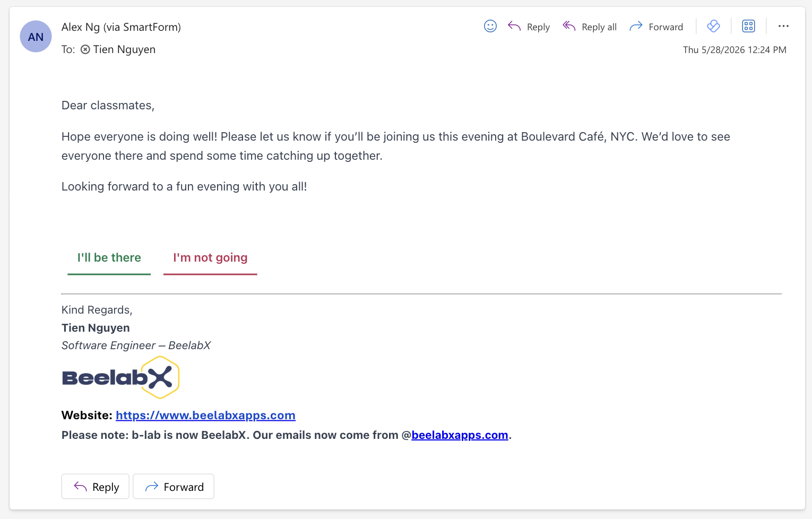812x519 pixels.
Task: Click the Reply button below the signature
Action: (96, 487)
